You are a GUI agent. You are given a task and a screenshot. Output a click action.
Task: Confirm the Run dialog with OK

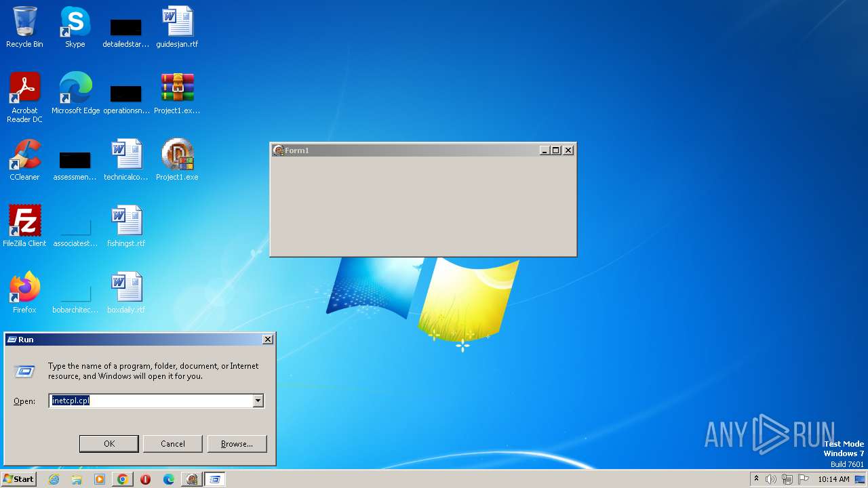point(109,444)
